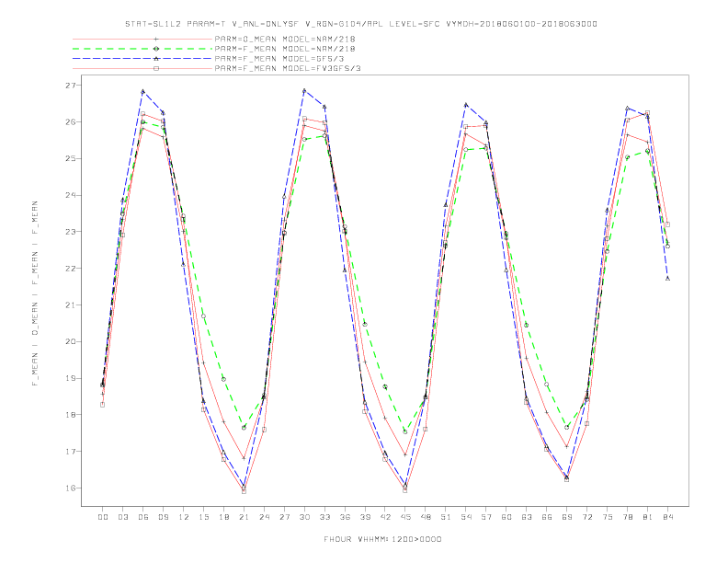Click x-axis forecast hour label 69
This screenshot has width=728, height=563.
click(567, 517)
